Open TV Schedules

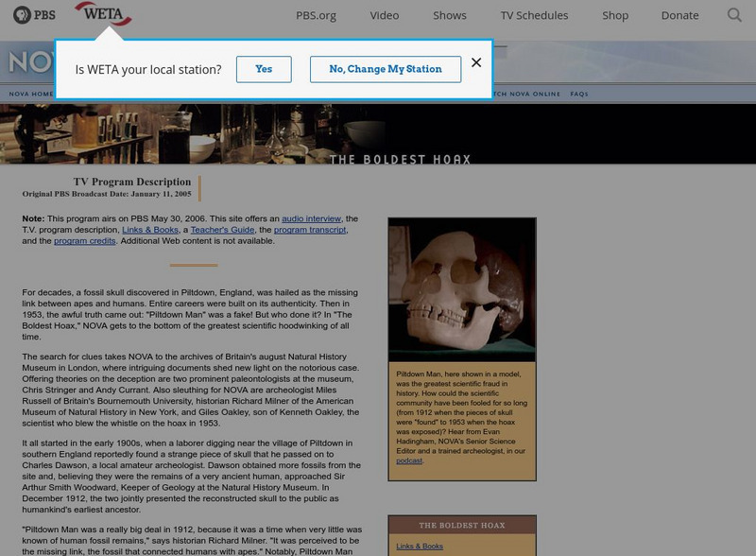[534, 15]
